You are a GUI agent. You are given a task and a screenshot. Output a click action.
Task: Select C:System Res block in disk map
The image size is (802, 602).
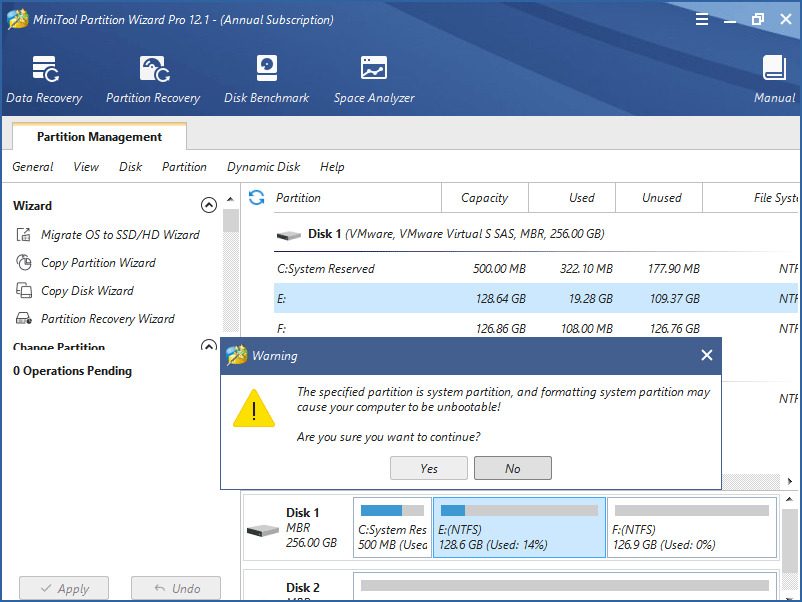392,527
